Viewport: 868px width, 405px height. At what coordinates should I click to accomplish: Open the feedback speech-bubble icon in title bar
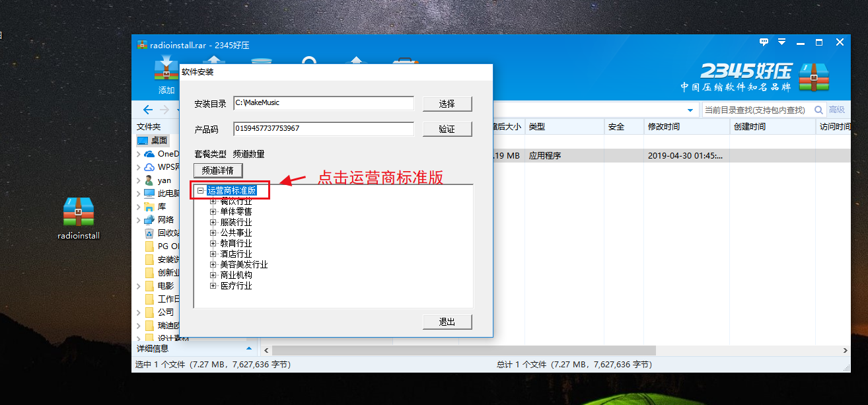[x=764, y=42]
